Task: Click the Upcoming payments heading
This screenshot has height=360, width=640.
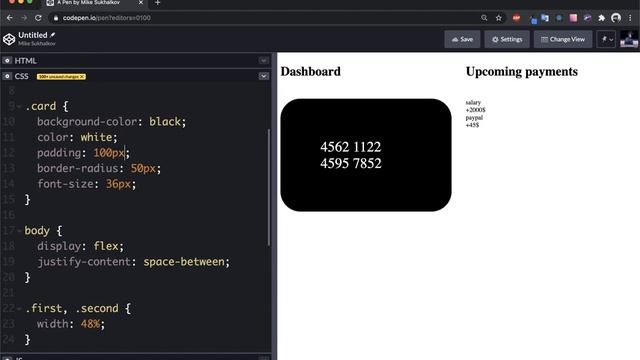Action: coord(522,71)
